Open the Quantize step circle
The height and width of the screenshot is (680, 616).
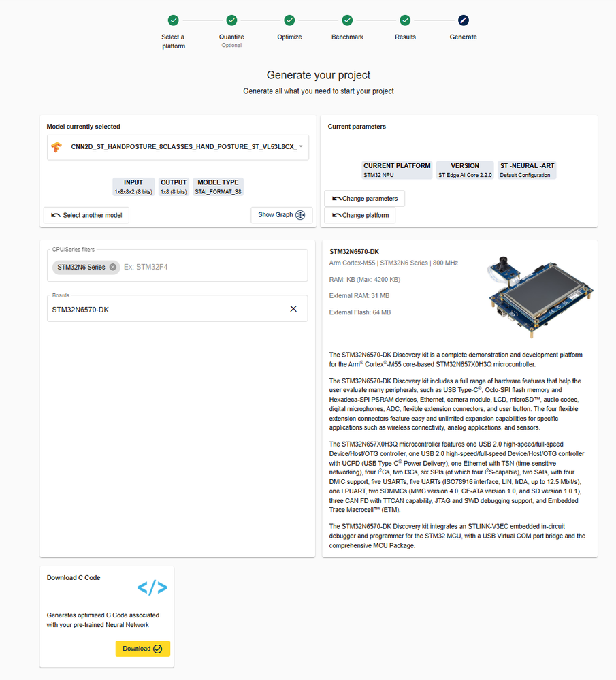click(231, 20)
